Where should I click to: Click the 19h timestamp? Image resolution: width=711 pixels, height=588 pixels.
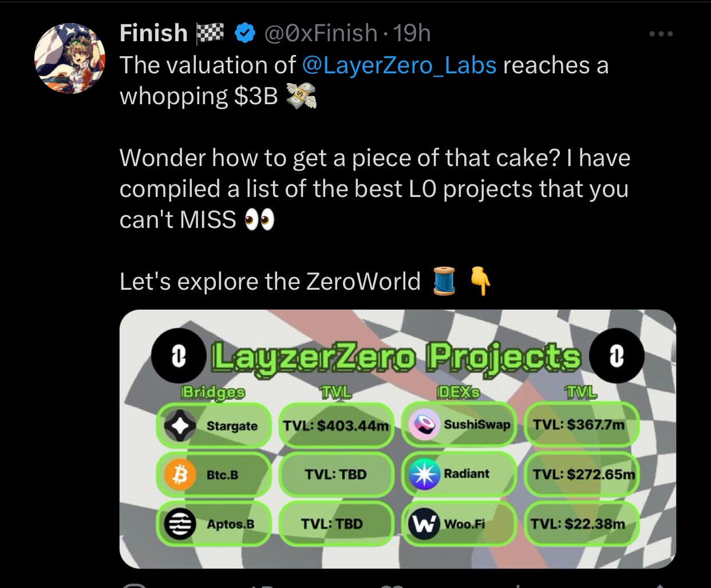(412, 34)
